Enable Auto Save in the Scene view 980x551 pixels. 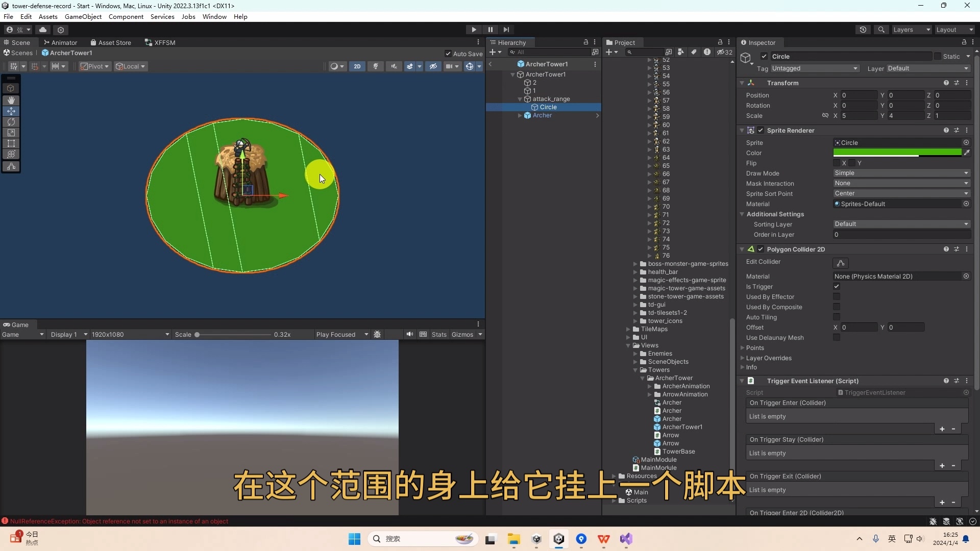[x=449, y=53]
